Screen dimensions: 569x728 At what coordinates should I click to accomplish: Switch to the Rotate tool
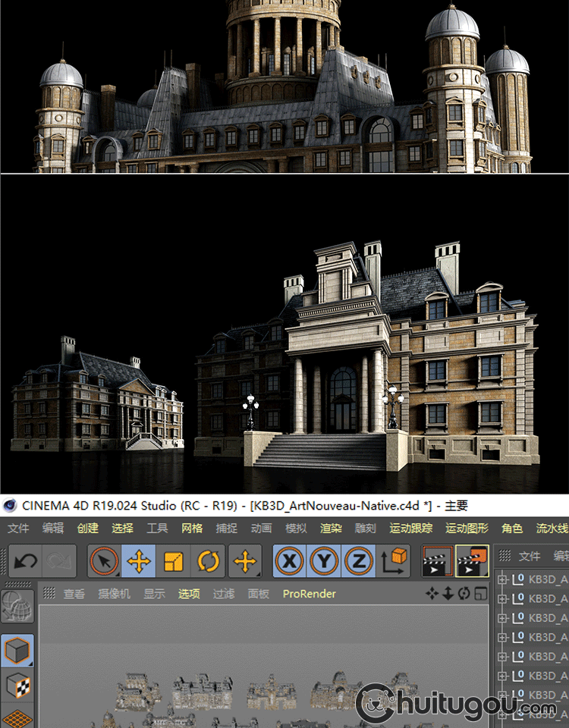(x=208, y=562)
